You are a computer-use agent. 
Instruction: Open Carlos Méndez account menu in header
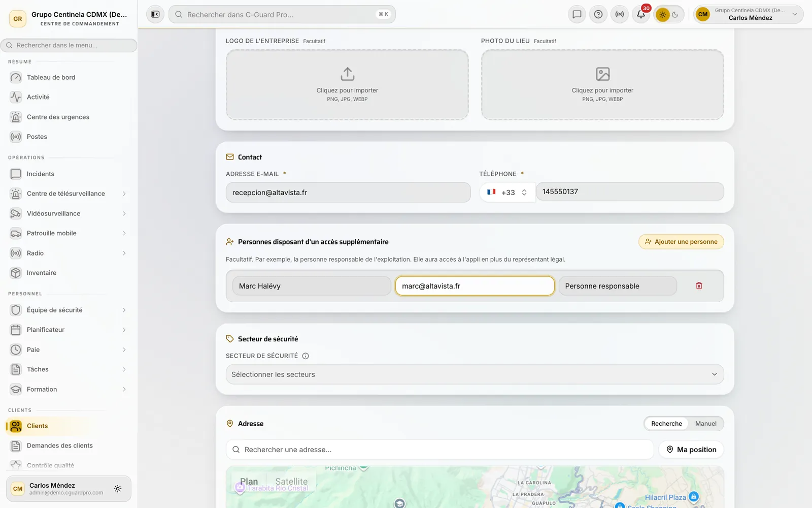point(749,14)
